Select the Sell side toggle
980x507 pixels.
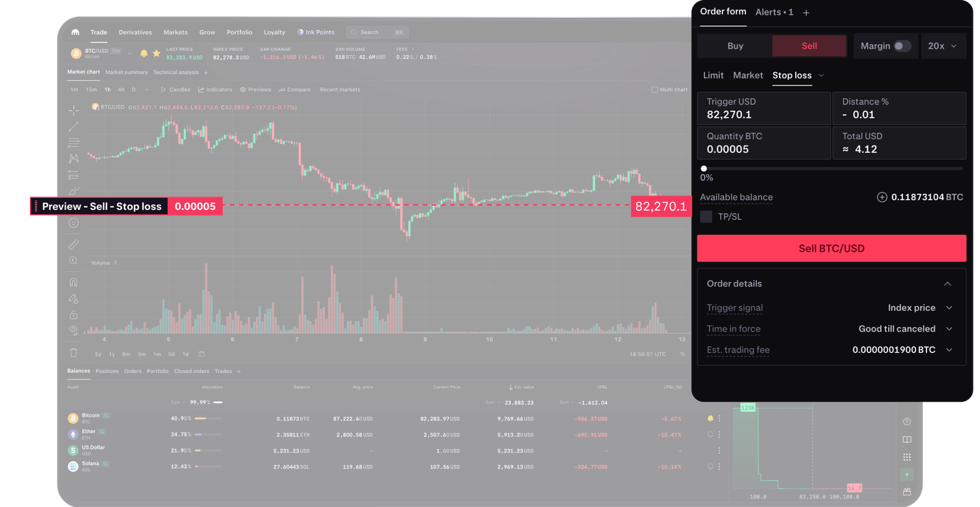[x=809, y=46]
